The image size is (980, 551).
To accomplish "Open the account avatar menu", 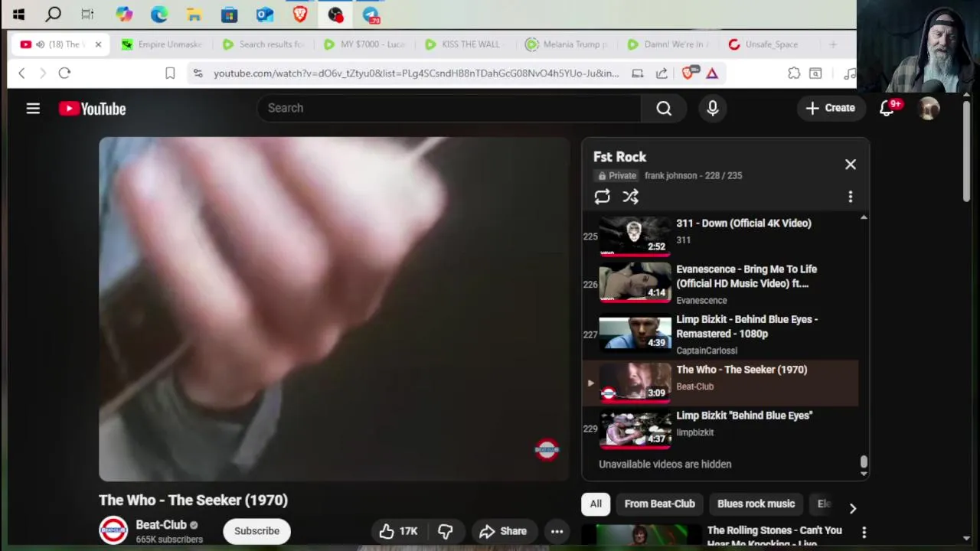I will tap(929, 108).
